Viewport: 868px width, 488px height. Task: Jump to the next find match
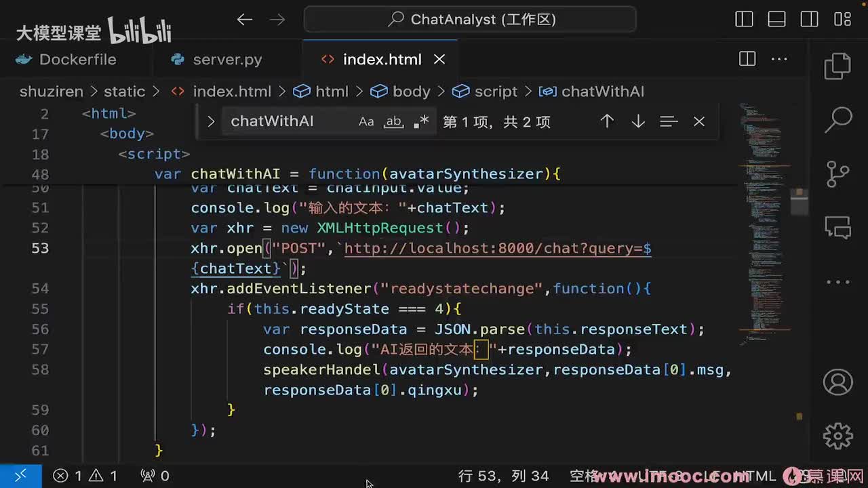point(637,121)
